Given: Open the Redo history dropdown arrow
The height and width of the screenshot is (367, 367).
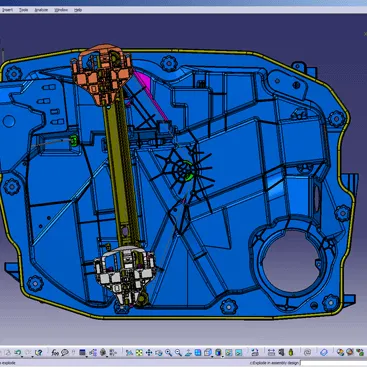Looking at the screenshot, I should (32, 356).
